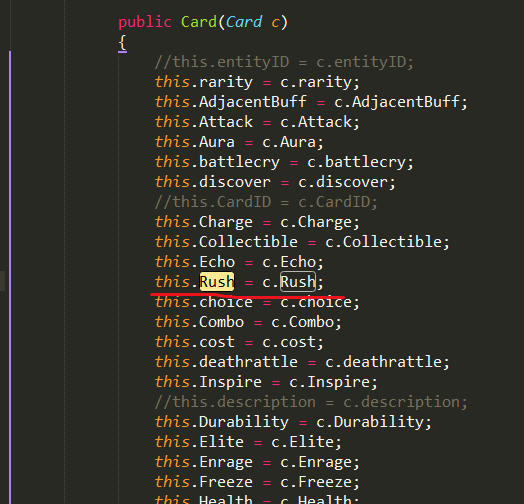Image resolution: width=524 pixels, height=504 pixels.
Task: Place cursor on commented description line
Action: click(311, 402)
